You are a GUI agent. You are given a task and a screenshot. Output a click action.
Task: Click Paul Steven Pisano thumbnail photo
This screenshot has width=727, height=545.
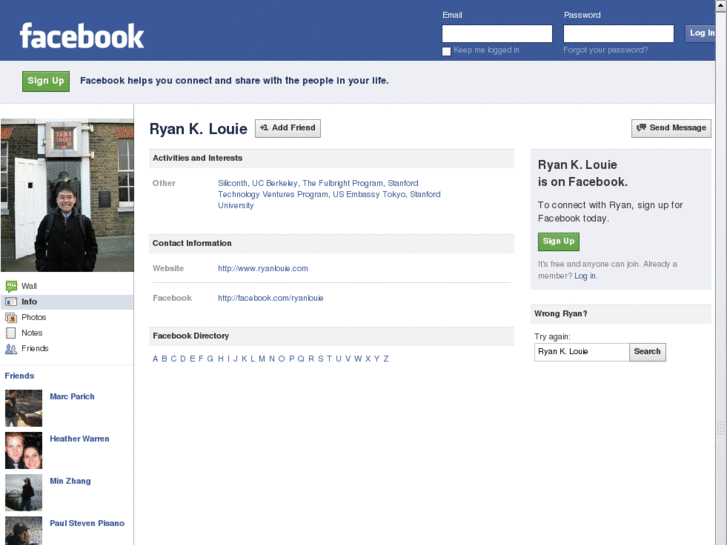[x=24, y=531]
